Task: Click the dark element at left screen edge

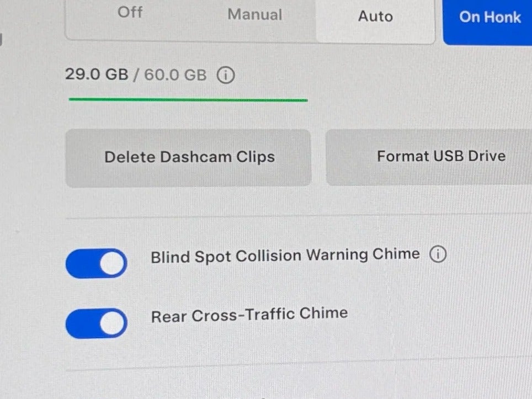Action: (x=1, y=39)
